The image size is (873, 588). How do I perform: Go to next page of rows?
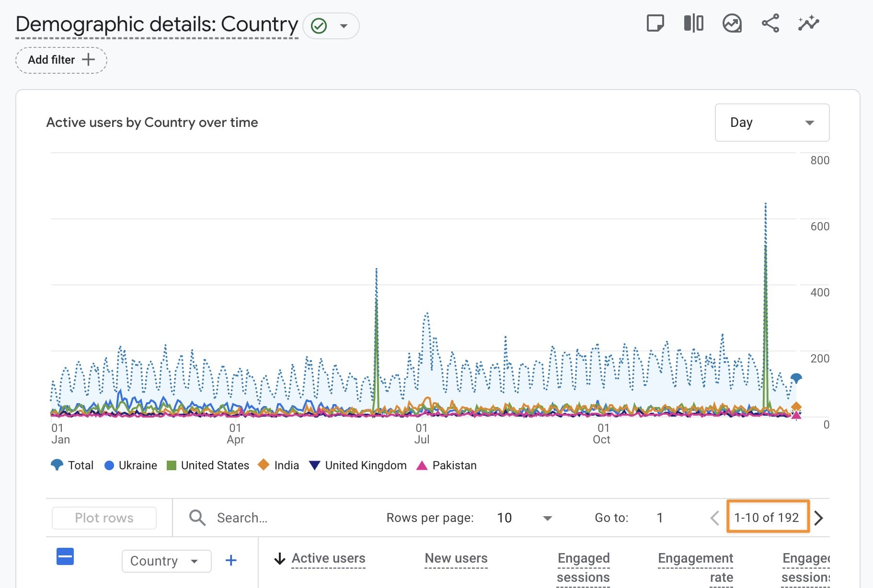tap(819, 518)
